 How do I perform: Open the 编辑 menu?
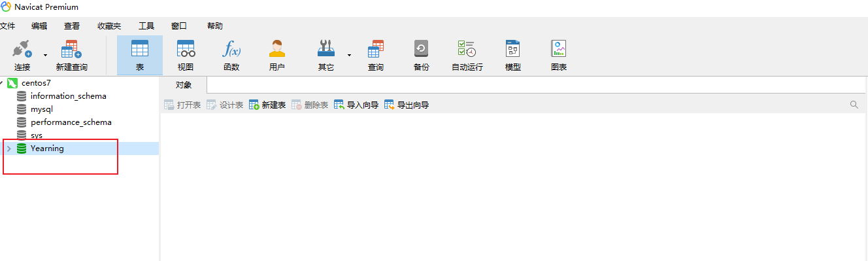pyautogui.click(x=39, y=26)
